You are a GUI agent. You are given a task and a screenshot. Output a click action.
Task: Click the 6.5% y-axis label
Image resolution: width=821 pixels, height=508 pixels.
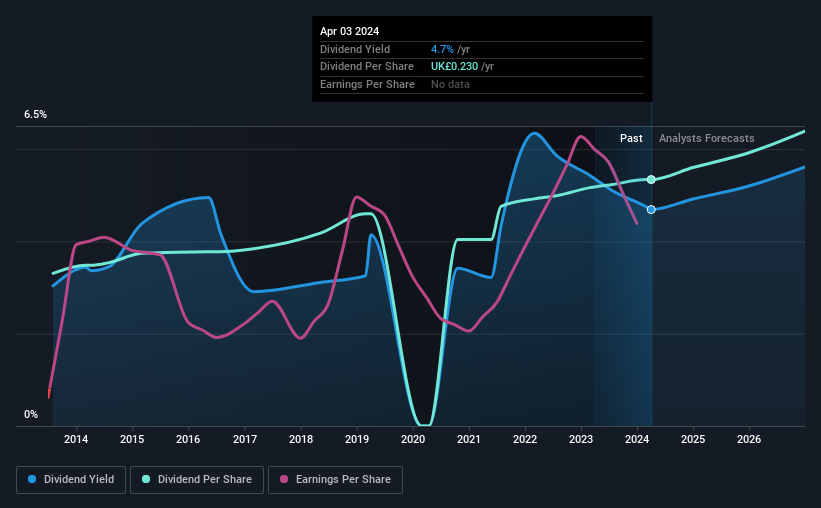click(x=36, y=114)
